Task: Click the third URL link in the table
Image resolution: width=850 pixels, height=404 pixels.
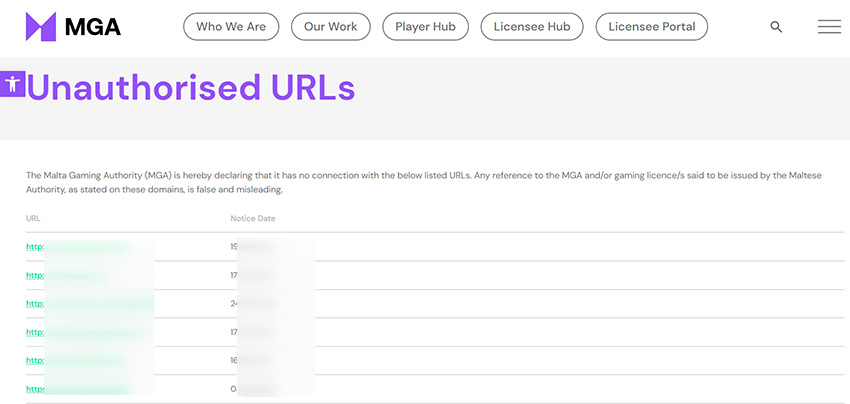Action: pyautogui.click(x=89, y=303)
